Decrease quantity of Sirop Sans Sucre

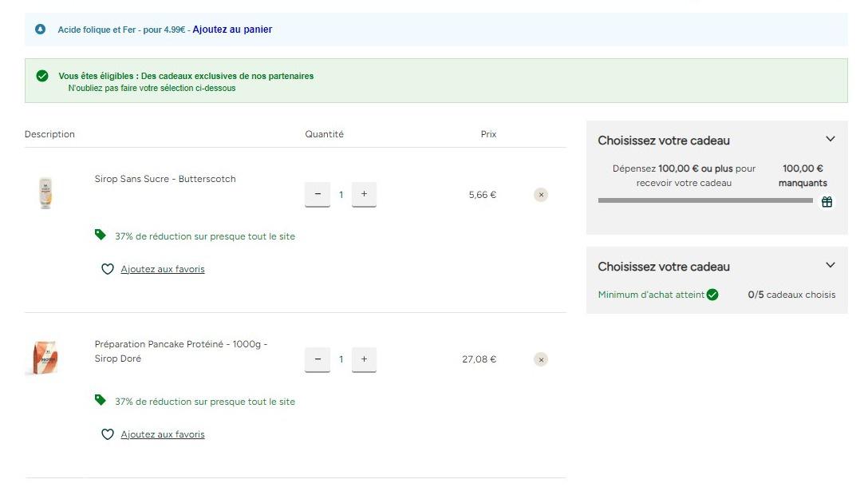318,194
